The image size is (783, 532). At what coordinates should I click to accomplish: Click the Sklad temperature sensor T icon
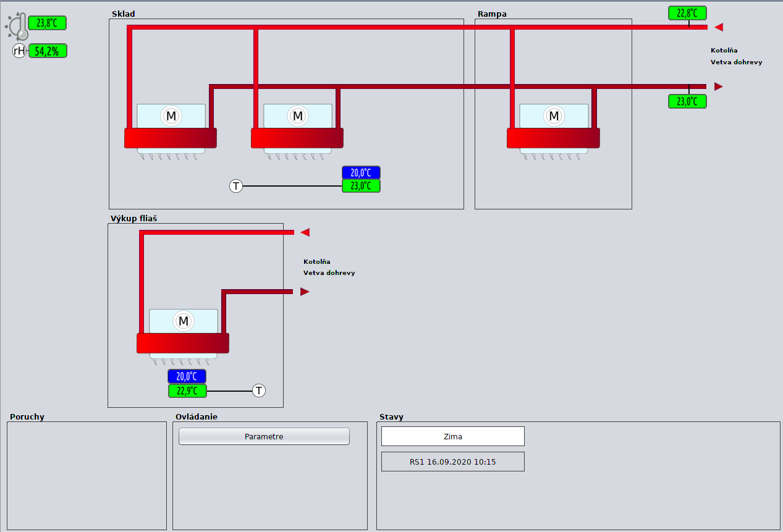click(236, 185)
